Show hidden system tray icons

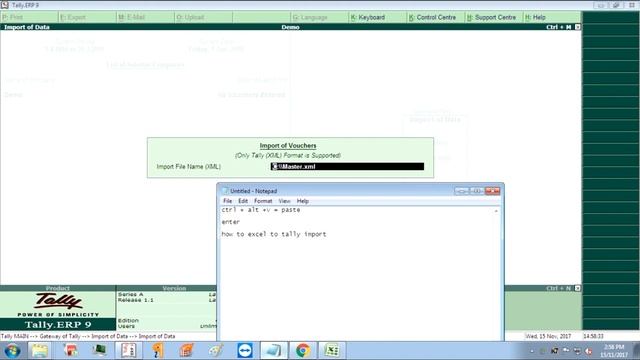(x=532, y=351)
